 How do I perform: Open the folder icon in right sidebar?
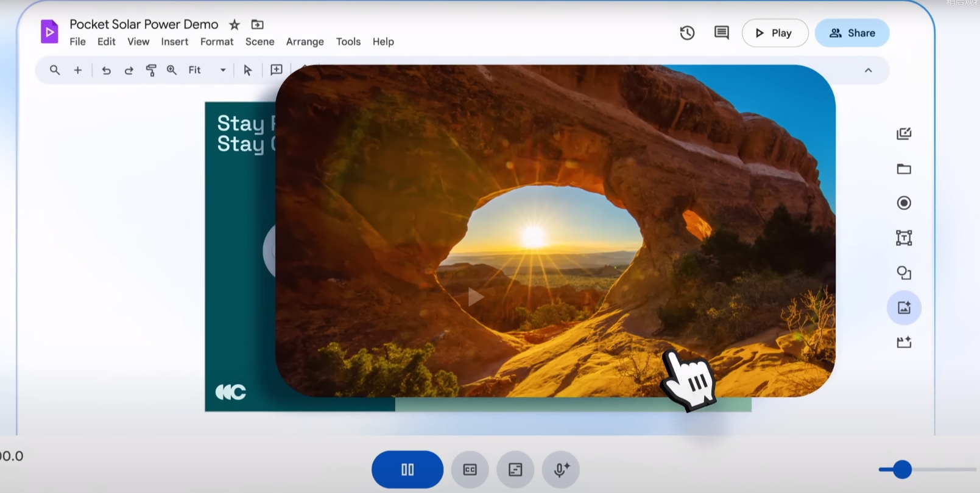904,169
